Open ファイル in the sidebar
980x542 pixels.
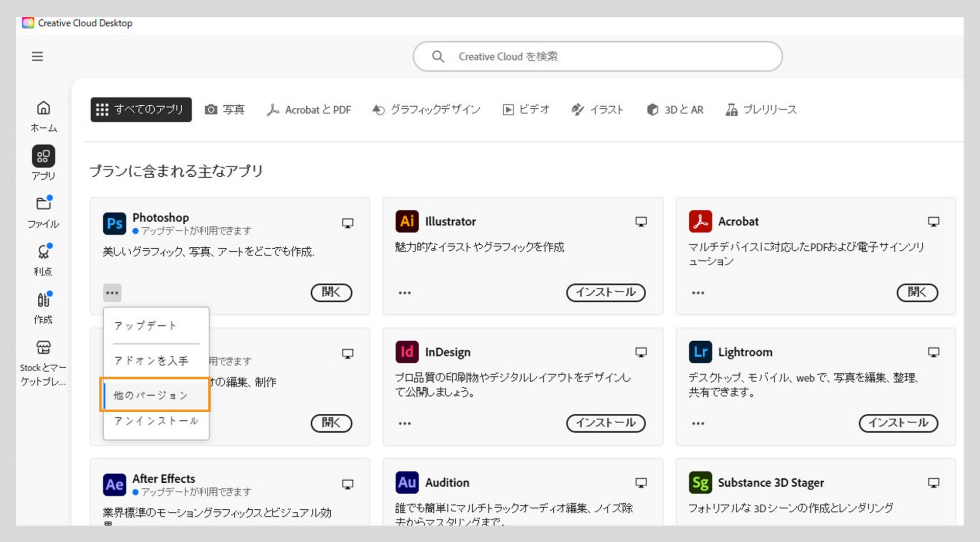[43, 212]
